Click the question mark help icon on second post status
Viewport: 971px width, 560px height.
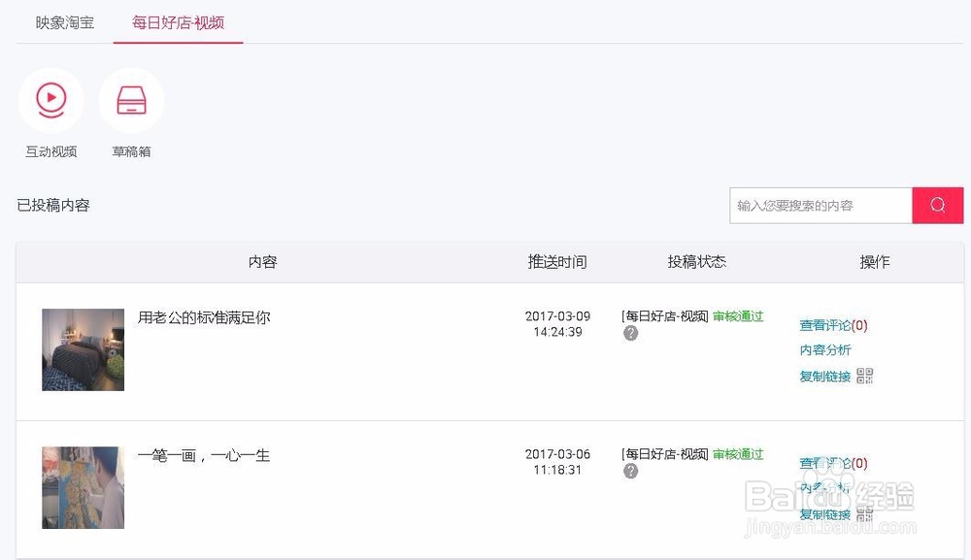[x=632, y=469]
